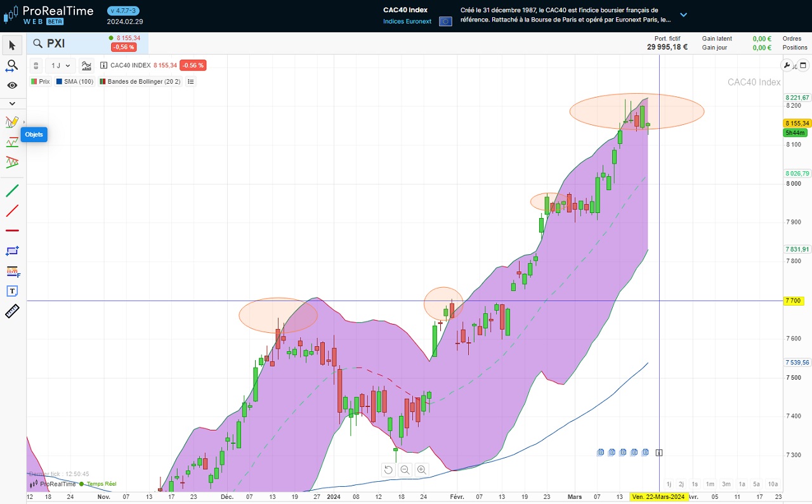The width and height of the screenshot is (812, 504).
Task: Open the indicators list icon
Action: (x=191, y=82)
